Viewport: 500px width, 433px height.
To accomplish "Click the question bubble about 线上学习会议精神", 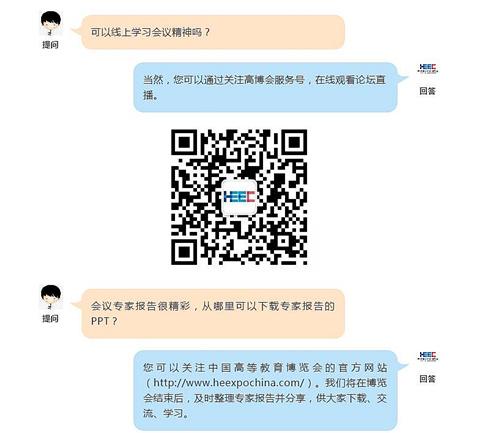I will [212, 32].
